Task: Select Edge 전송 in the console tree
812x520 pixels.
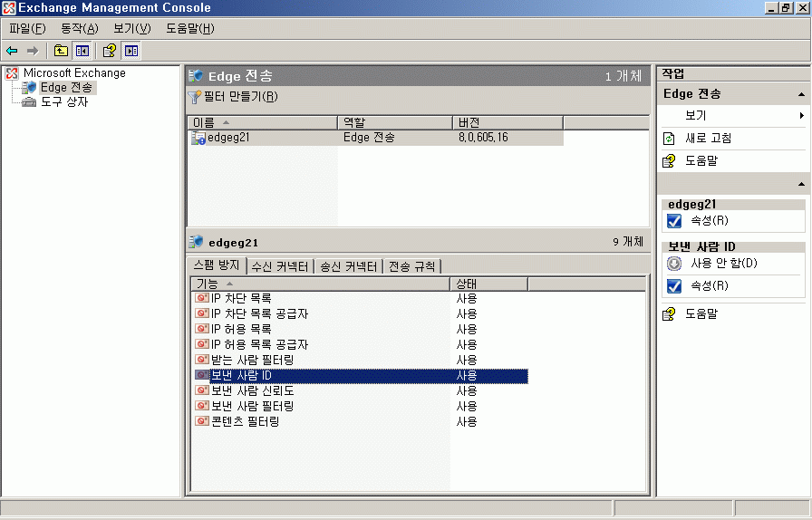Action: click(x=66, y=88)
